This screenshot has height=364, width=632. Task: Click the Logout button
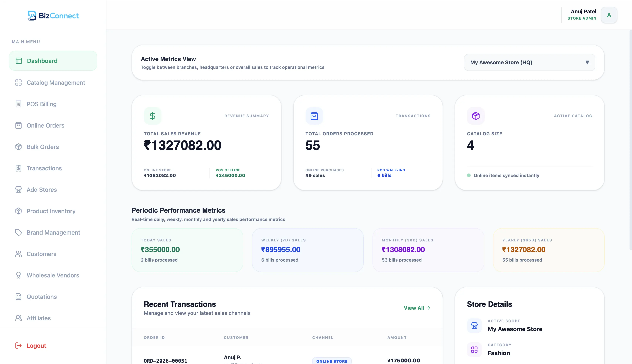pos(53,346)
